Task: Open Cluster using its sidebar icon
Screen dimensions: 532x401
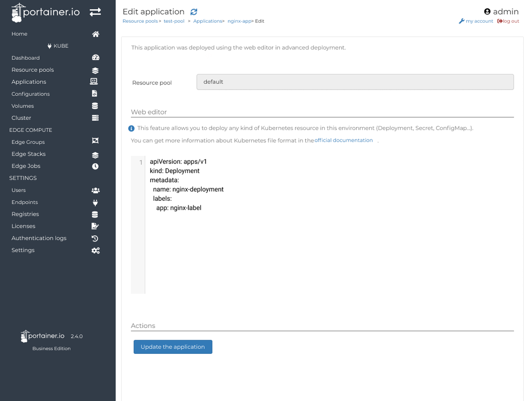Action: click(95, 118)
